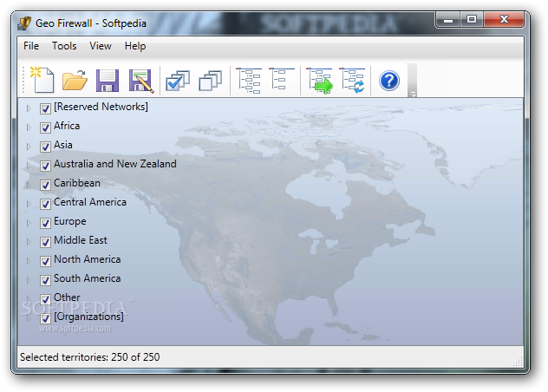Viewport: 548px width, 392px height.
Task: Select the Asia label in the tree
Action: coord(63,145)
